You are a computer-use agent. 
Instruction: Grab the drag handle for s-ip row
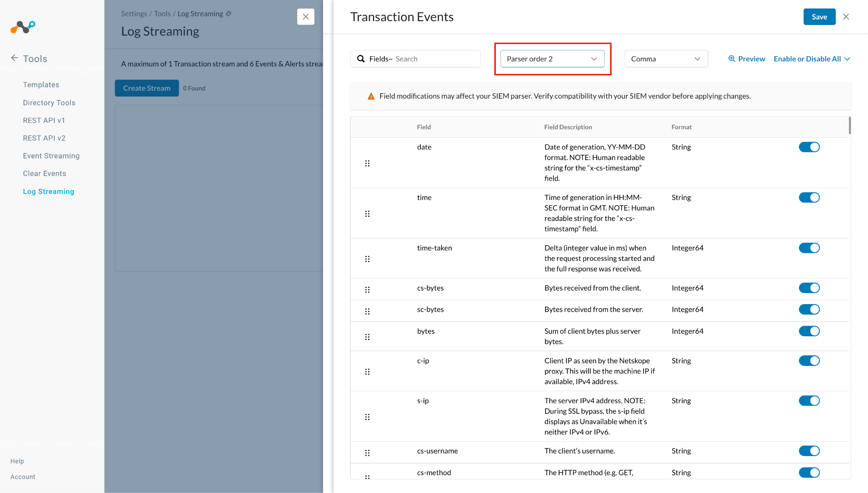pos(367,417)
